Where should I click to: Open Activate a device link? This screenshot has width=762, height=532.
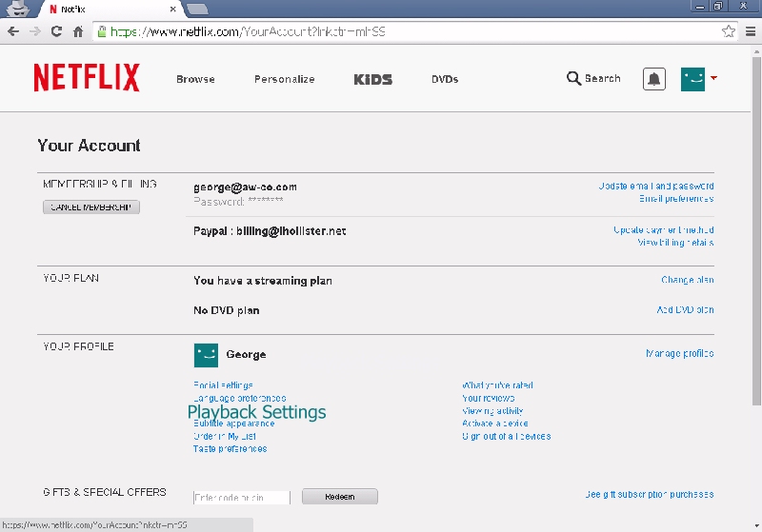coord(495,424)
